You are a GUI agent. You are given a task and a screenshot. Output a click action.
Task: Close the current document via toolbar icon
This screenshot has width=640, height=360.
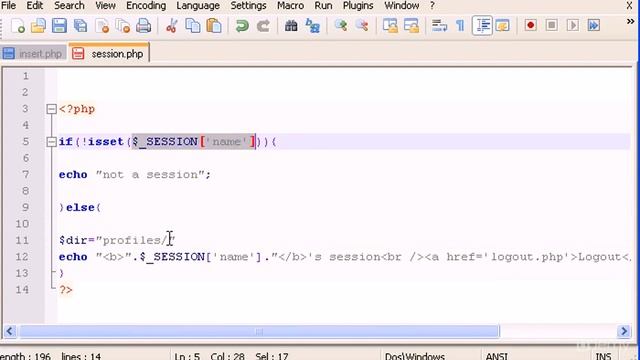click(x=102, y=26)
